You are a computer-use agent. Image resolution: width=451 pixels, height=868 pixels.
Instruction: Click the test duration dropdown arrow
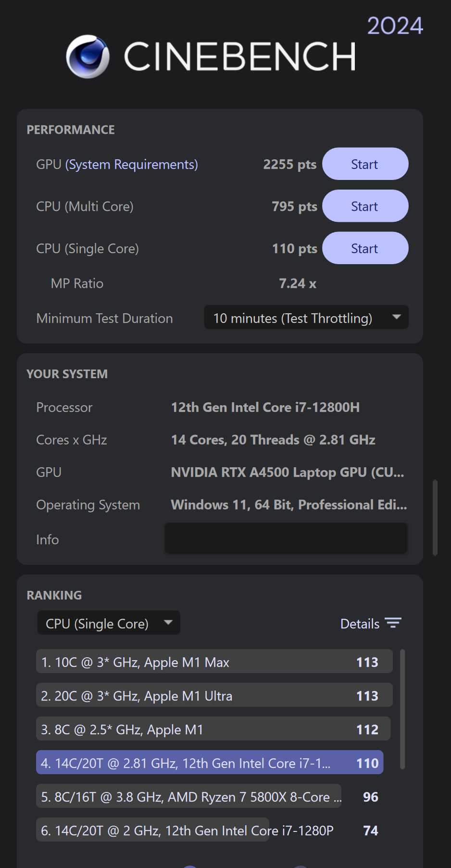pyautogui.click(x=396, y=317)
